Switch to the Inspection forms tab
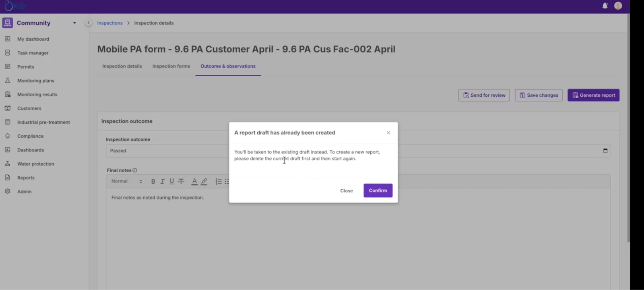 pyautogui.click(x=171, y=66)
